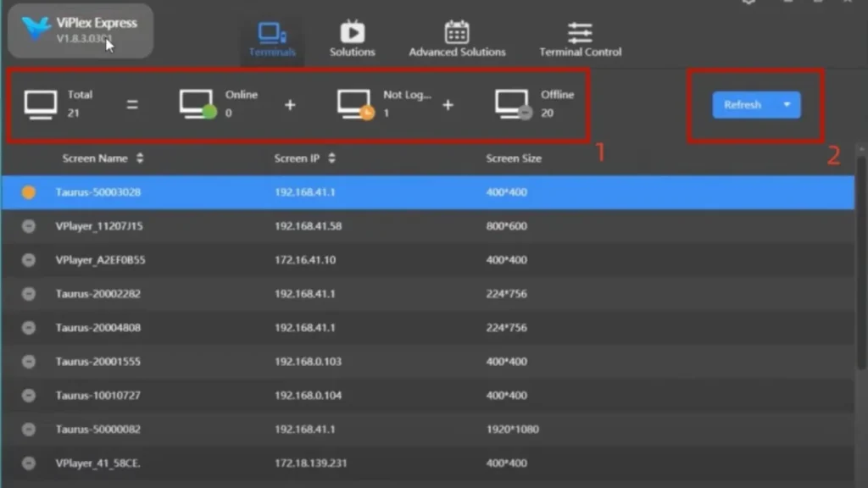Filter by Not Logged In terminals icon
Screen dimensions: 868x488
355,104
